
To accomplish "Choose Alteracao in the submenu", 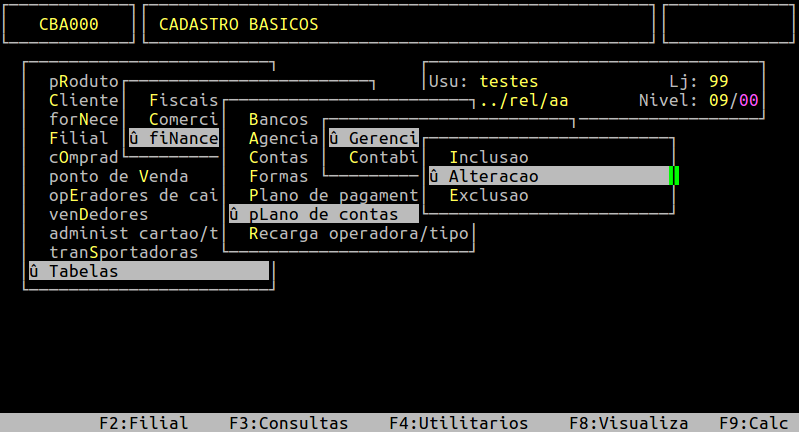I will [x=493, y=176].
